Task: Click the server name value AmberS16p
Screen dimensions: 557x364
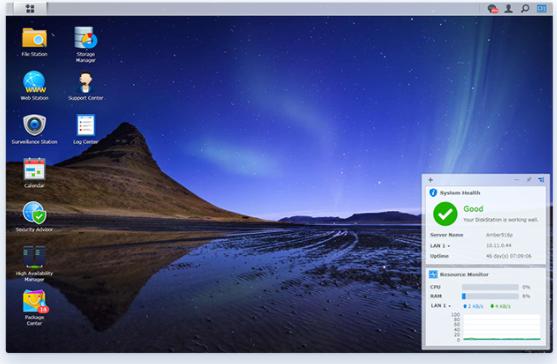Action: [x=499, y=235]
